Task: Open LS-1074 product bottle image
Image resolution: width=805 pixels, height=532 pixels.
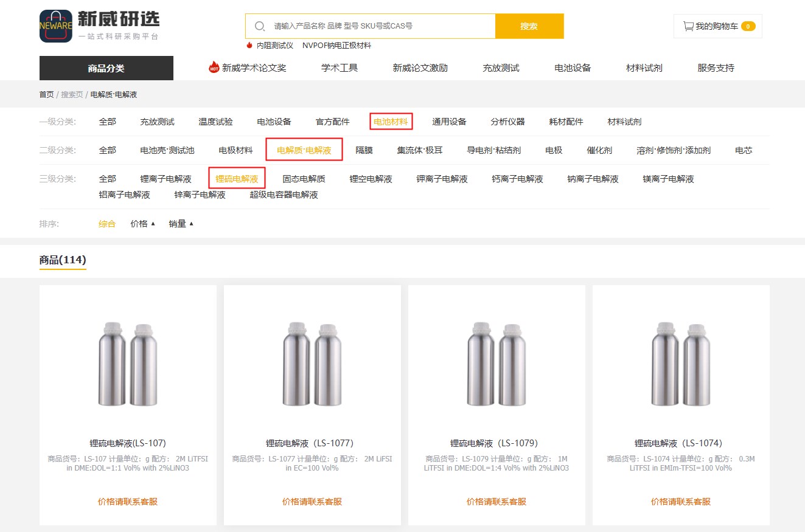Action: (681, 363)
